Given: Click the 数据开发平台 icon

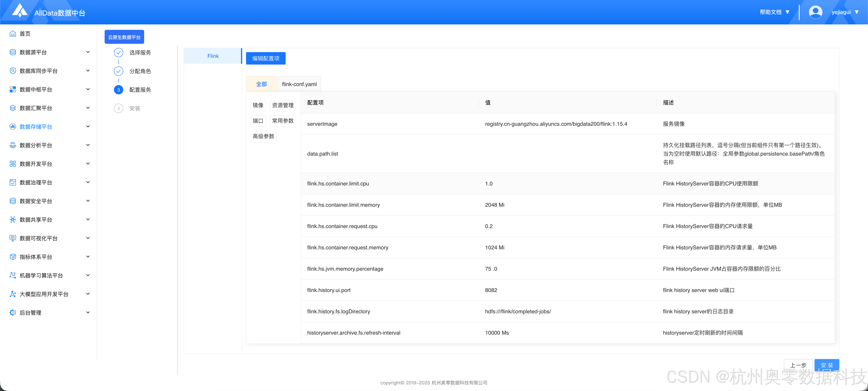Looking at the screenshot, I should click(13, 164).
